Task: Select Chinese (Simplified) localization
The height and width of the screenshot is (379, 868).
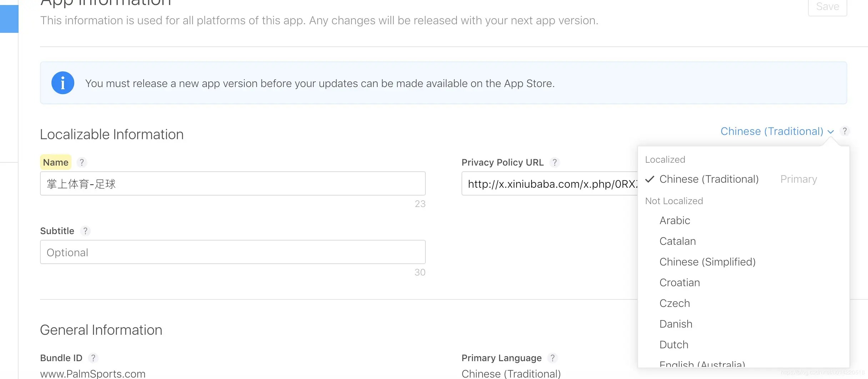Action: pos(707,262)
